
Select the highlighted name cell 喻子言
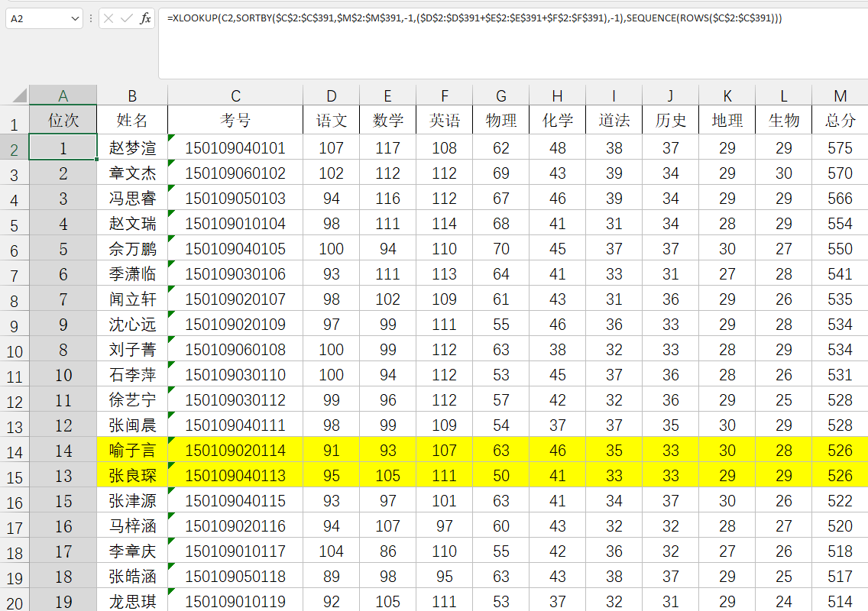pyautogui.click(x=132, y=450)
